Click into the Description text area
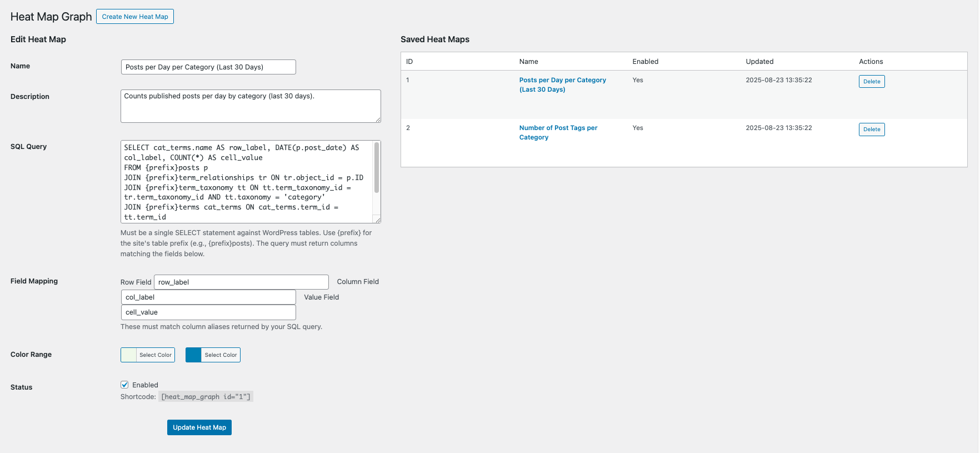The image size is (980, 453). point(250,106)
